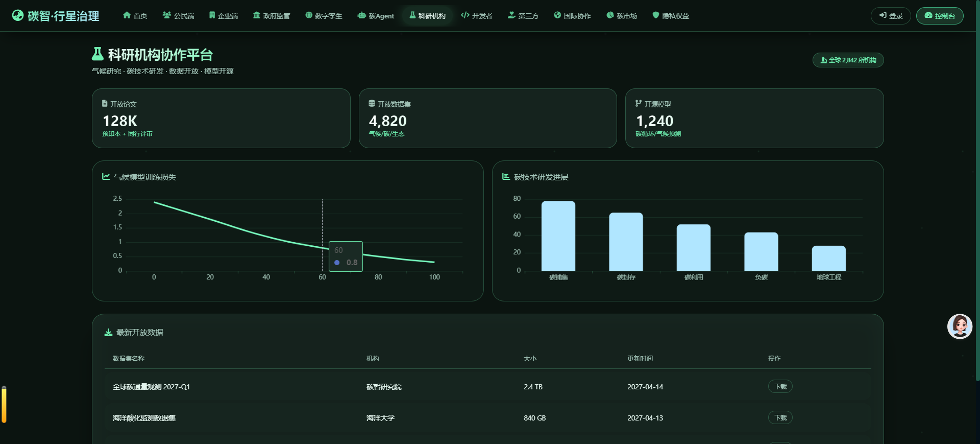The image size is (980, 444).
Task: Open the 隐私权益 nav item
Action: pos(671,16)
